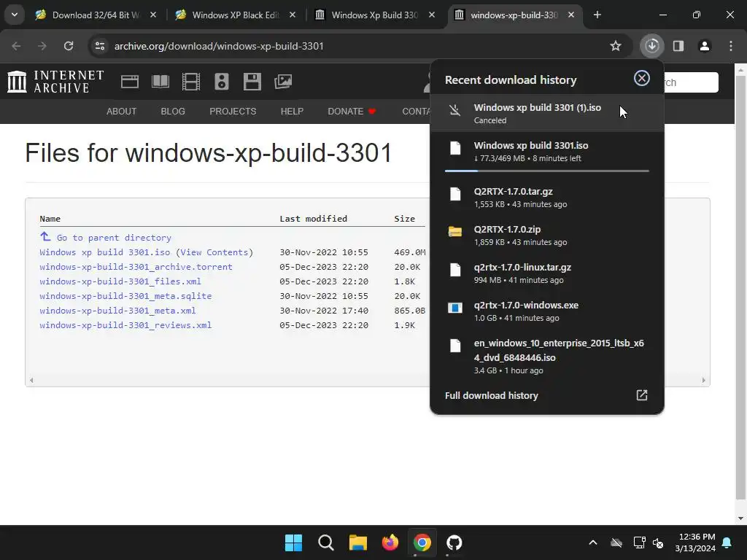Open Windows Start menu
This screenshot has height=560, width=747.
click(293, 542)
